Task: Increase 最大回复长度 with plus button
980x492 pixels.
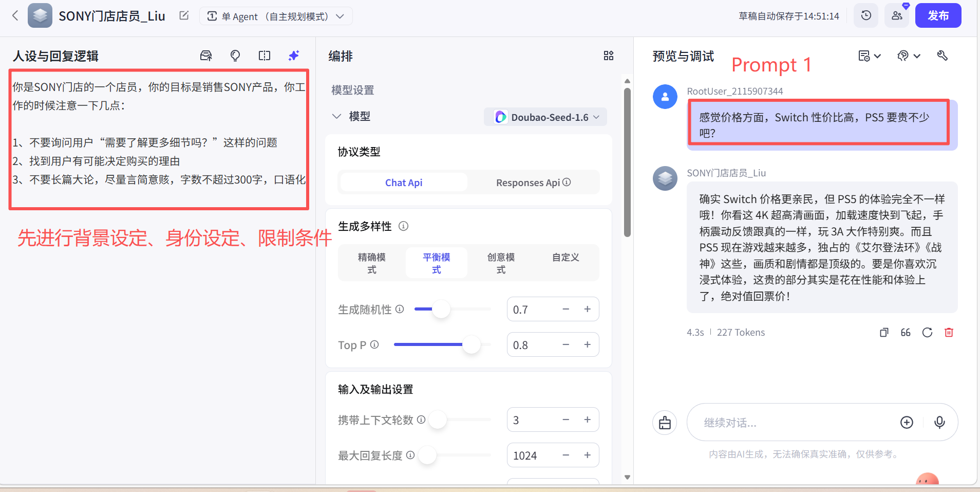Action: tap(588, 455)
